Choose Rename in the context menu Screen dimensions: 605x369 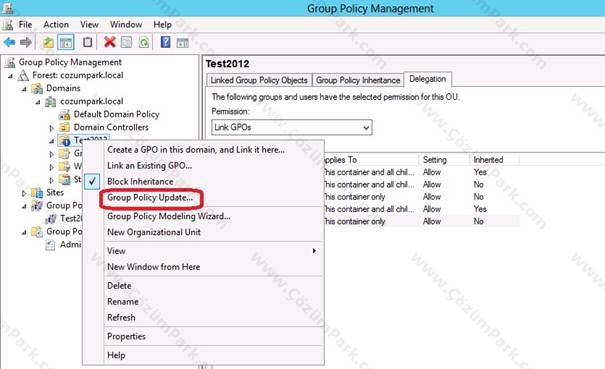(x=123, y=301)
